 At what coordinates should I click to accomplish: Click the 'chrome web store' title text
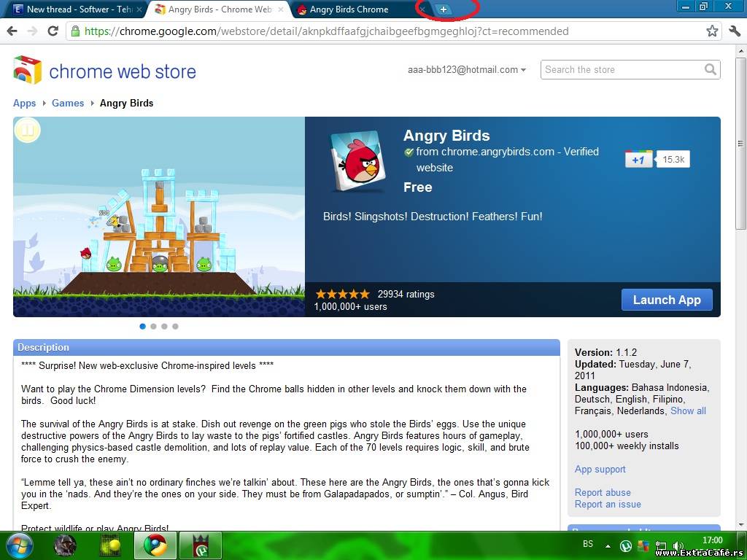pyautogui.click(x=123, y=71)
